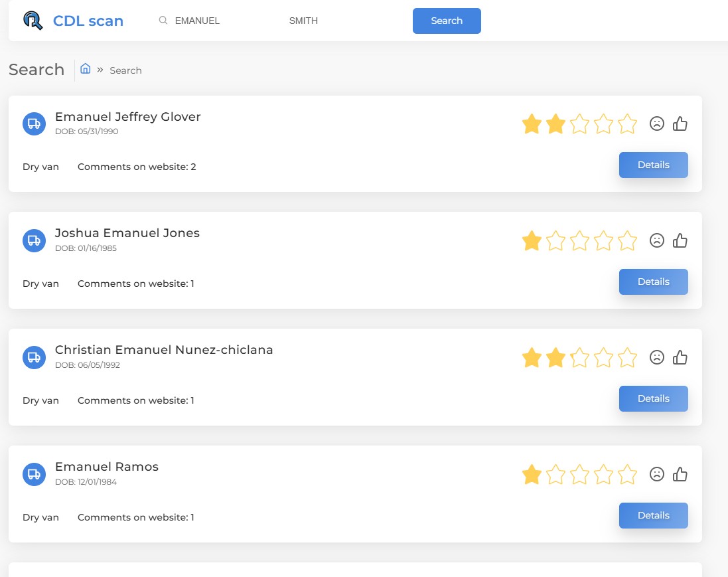Click the sad face icon for Christian Emanuel Nunez-chiclana

(657, 357)
